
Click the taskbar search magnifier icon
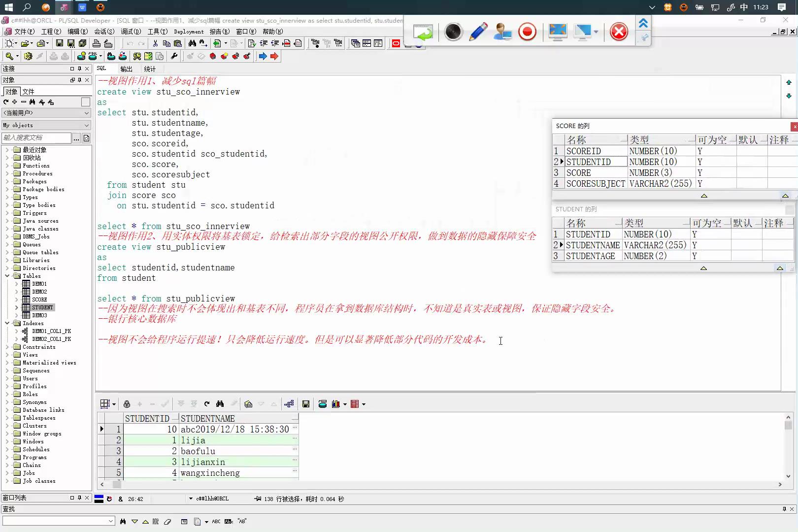(27, 7)
